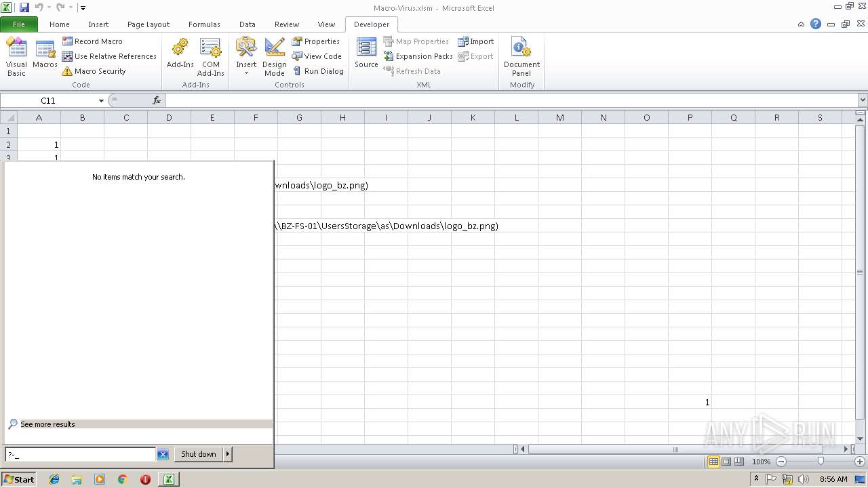
Task: Select row 1 header
Action: [8, 131]
